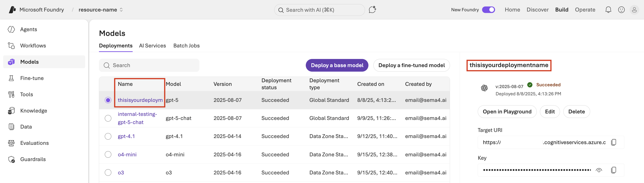Click the Model column header
This screenshot has height=183, width=644.
coord(173,84)
